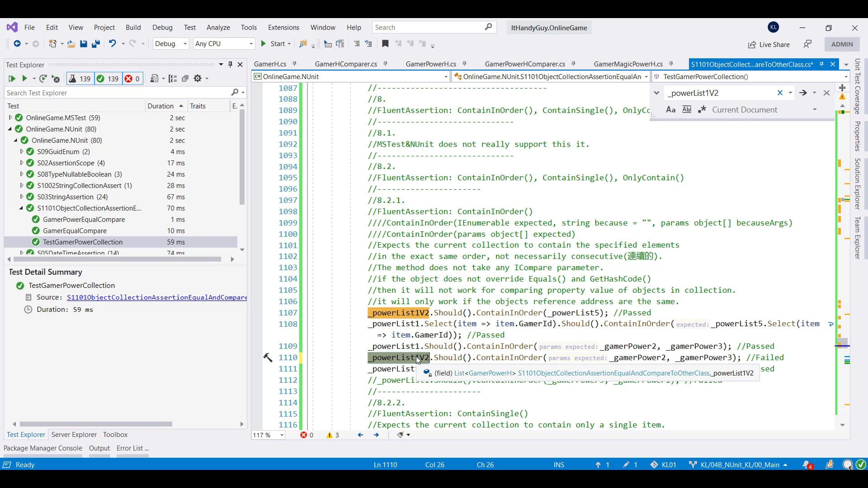Screen dimensions: 868x488
Task: Toggle a bookmark on the current line
Action: coord(385,44)
